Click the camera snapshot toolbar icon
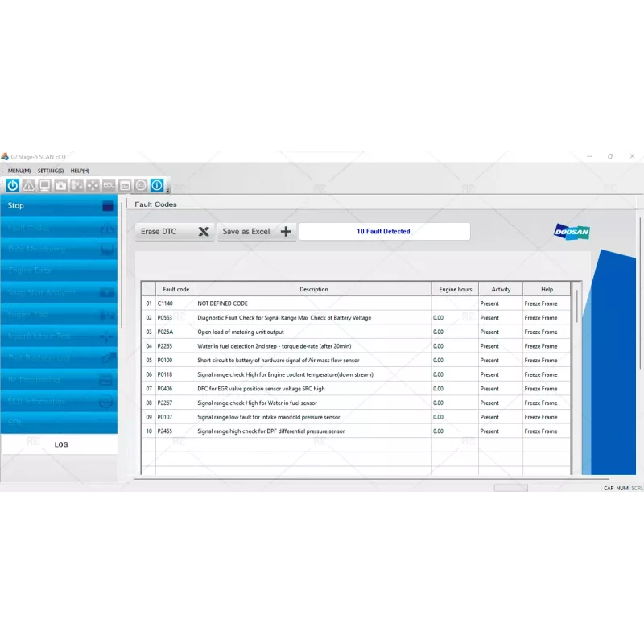Viewport: 644px width, 644px height. pyautogui.click(x=61, y=185)
